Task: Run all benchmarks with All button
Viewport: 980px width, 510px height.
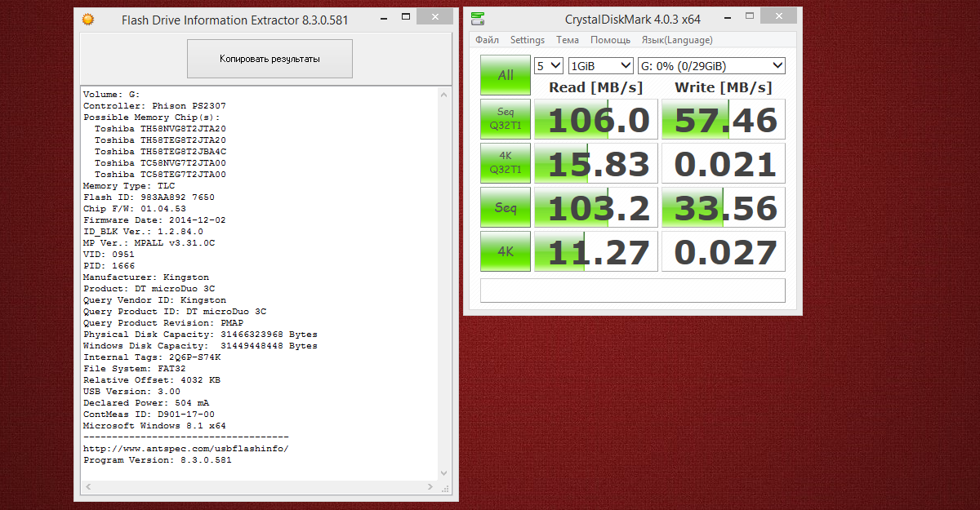Action: [506, 75]
